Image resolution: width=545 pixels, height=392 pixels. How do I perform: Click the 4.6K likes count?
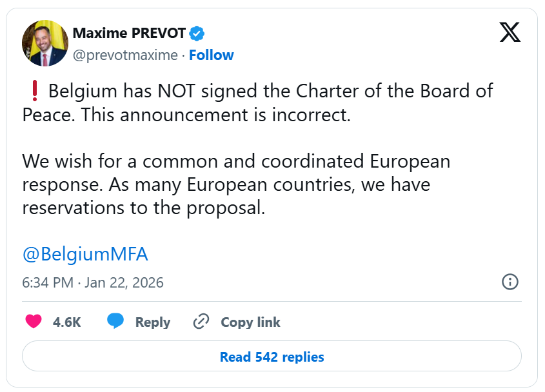click(66, 322)
